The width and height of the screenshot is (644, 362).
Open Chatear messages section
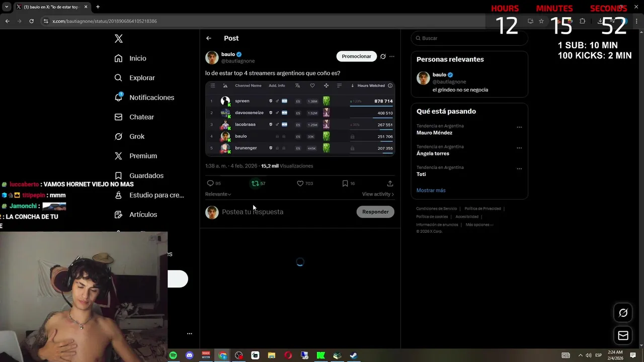pos(134,117)
